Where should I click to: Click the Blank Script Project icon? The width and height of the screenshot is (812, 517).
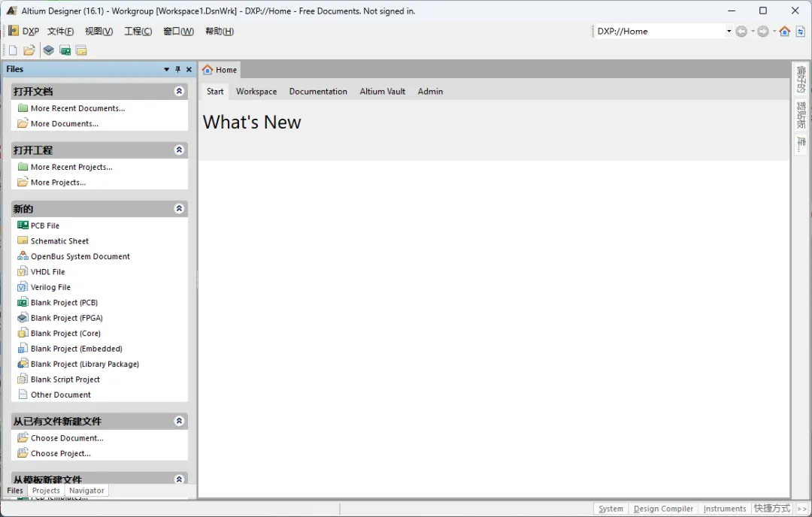(x=23, y=379)
